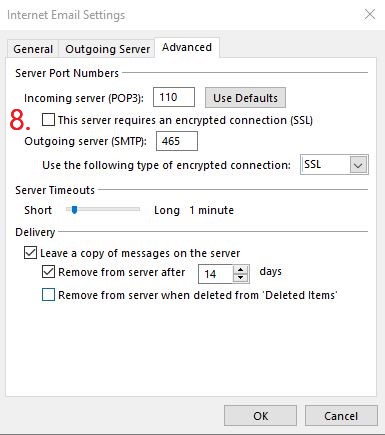Toggle Remove from server after days checkbox
This screenshot has height=435, width=385.
(x=48, y=272)
